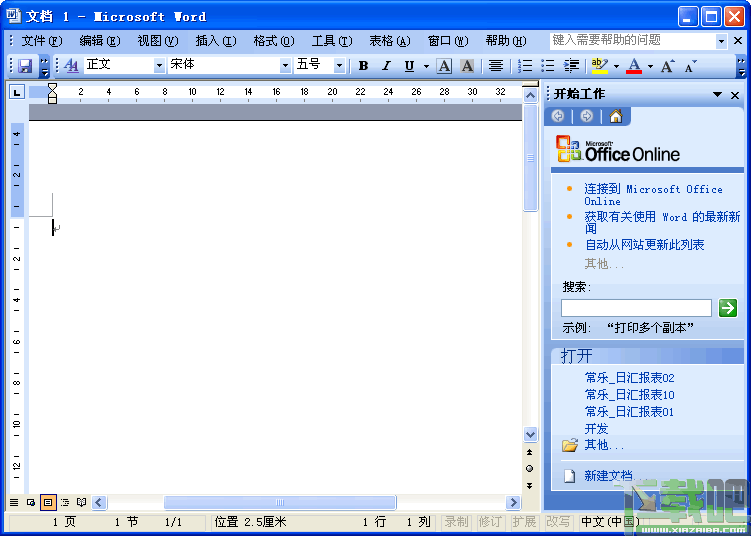Toggle Italic formatting
The height and width of the screenshot is (536, 751).
point(387,66)
